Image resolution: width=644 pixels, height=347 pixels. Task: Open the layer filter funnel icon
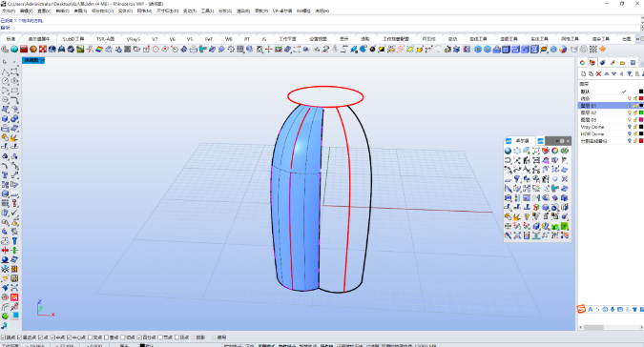(x=630, y=73)
